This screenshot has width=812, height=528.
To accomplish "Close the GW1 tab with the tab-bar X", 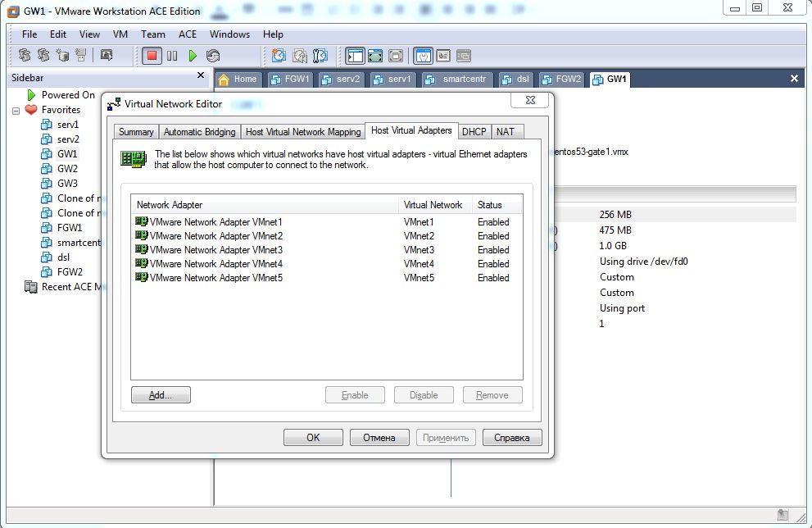I will point(794,79).
